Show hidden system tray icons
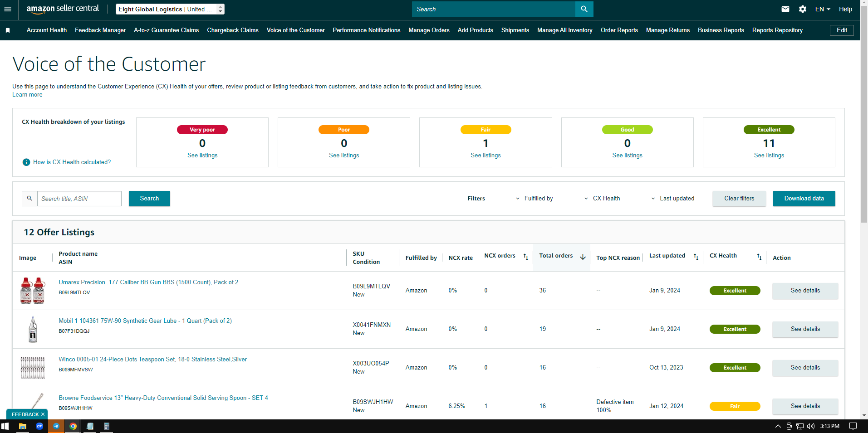This screenshot has width=868, height=433. pos(778,426)
